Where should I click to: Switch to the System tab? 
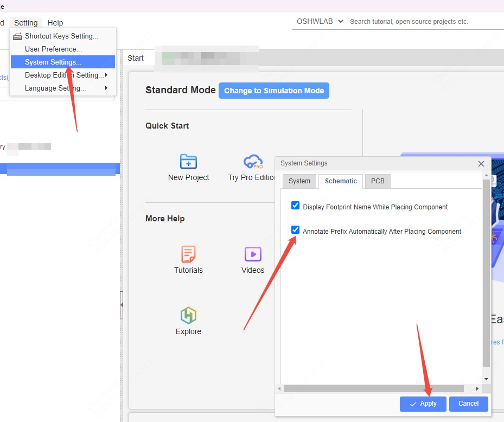click(x=299, y=181)
